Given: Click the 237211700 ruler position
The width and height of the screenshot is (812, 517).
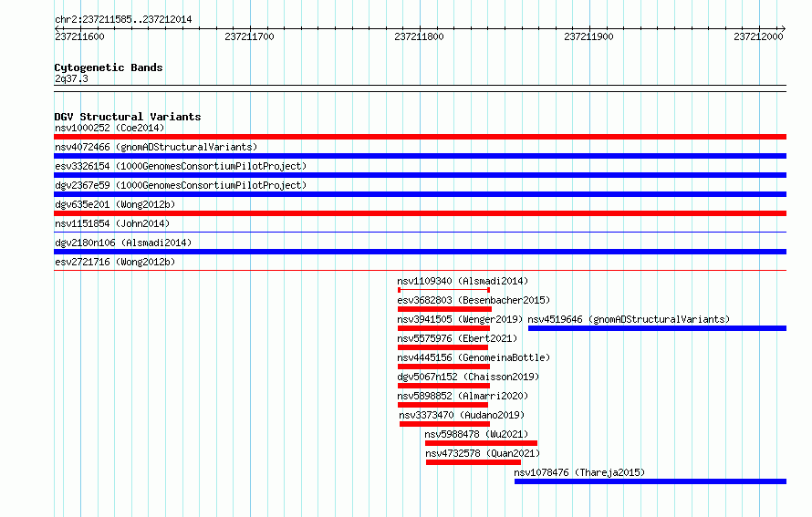Looking at the screenshot, I should [250, 36].
